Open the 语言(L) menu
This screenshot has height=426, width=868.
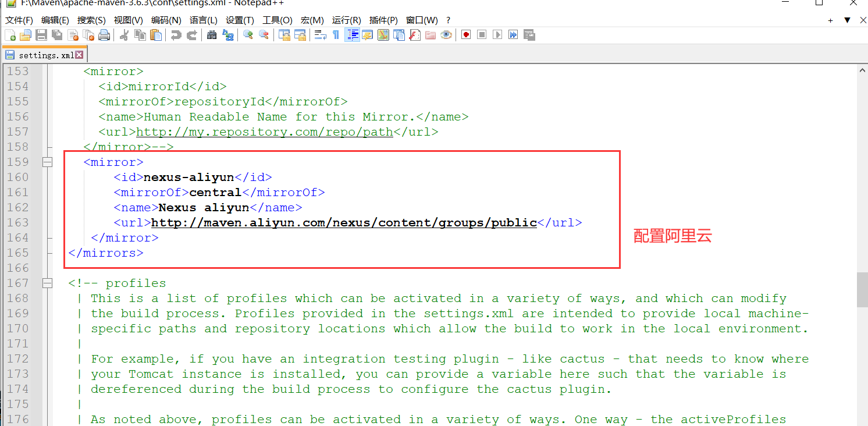[204, 20]
